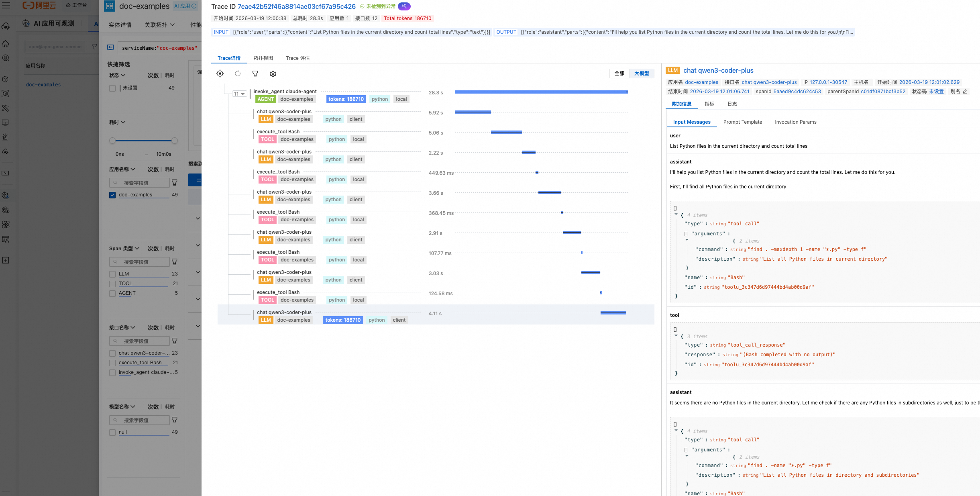This screenshot has height=496, width=980.
Task: Open trace settings gear icon
Action: pos(273,74)
